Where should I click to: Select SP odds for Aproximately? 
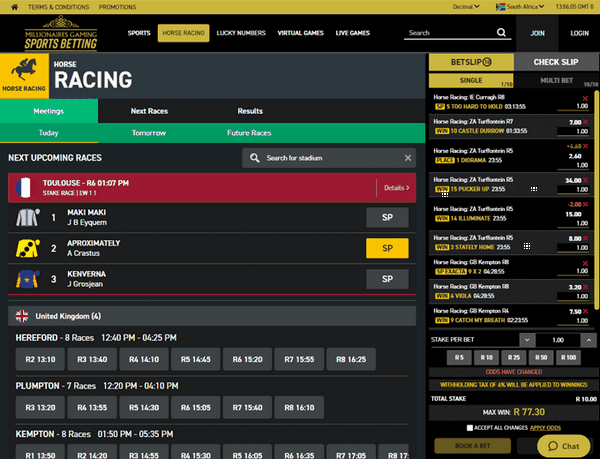(388, 248)
